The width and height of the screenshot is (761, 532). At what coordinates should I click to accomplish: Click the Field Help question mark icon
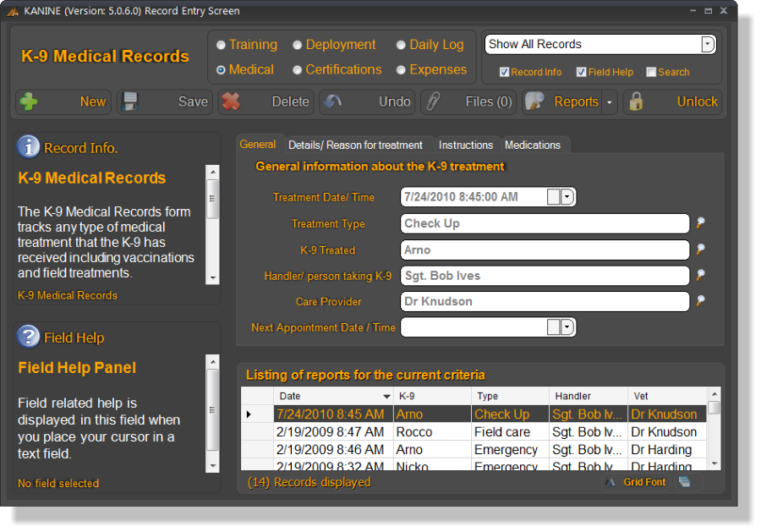(x=29, y=337)
